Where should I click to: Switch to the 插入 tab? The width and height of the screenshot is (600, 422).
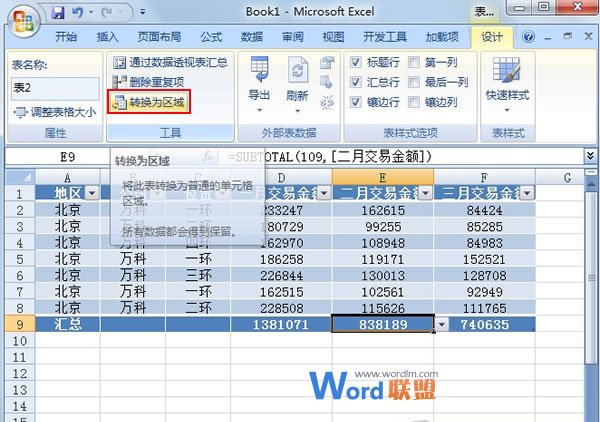(107, 37)
